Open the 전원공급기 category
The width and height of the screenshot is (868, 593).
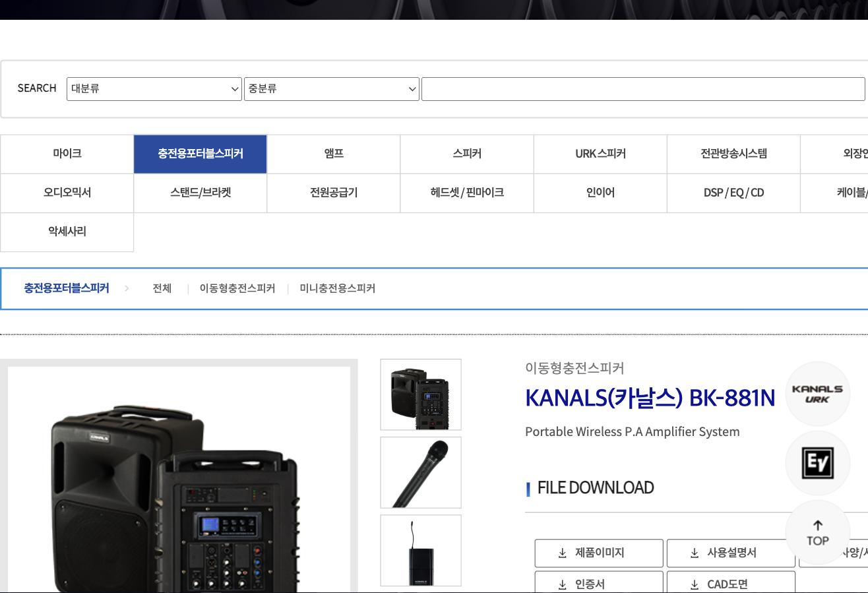334,193
